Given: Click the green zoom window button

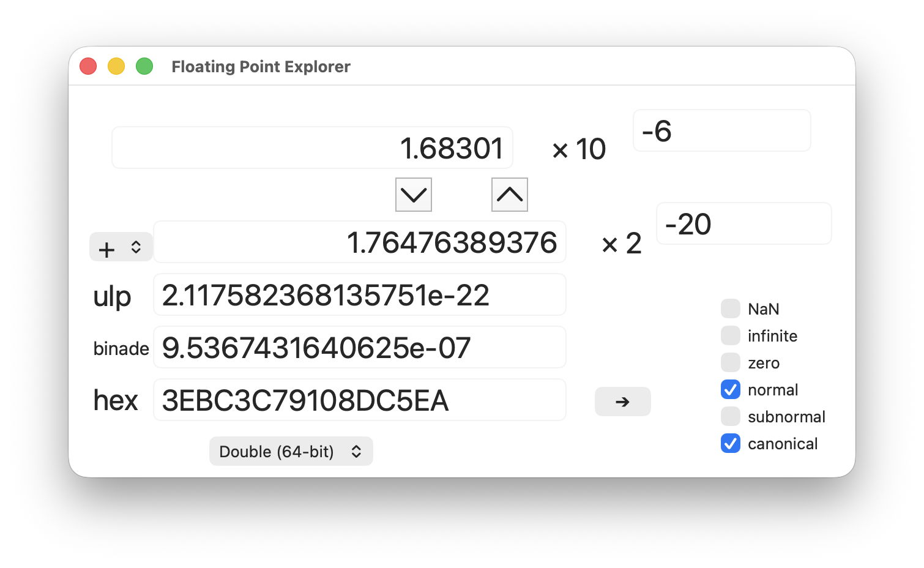Looking at the screenshot, I should pyautogui.click(x=144, y=66).
